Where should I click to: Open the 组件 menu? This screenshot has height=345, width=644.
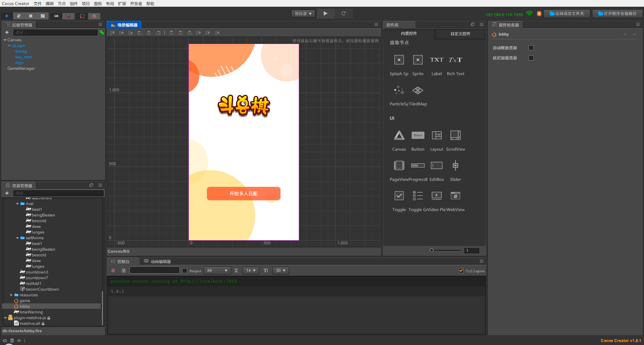pyautogui.click(x=73, y=4)
